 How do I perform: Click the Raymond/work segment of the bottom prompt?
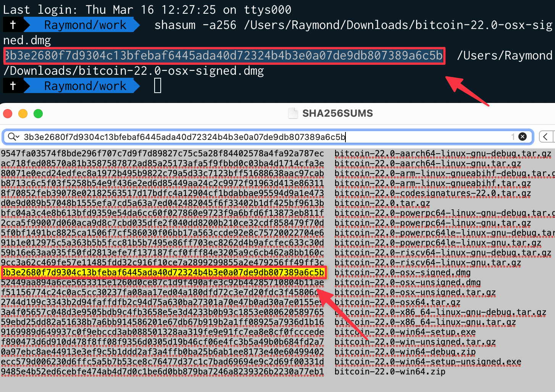tap(85, 86)
